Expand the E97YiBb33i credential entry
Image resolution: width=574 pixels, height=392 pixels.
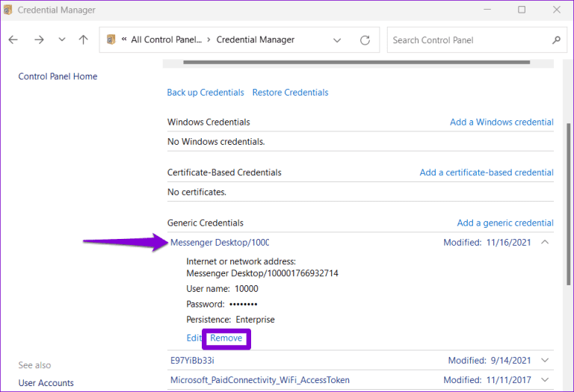(x=545, y=361)
